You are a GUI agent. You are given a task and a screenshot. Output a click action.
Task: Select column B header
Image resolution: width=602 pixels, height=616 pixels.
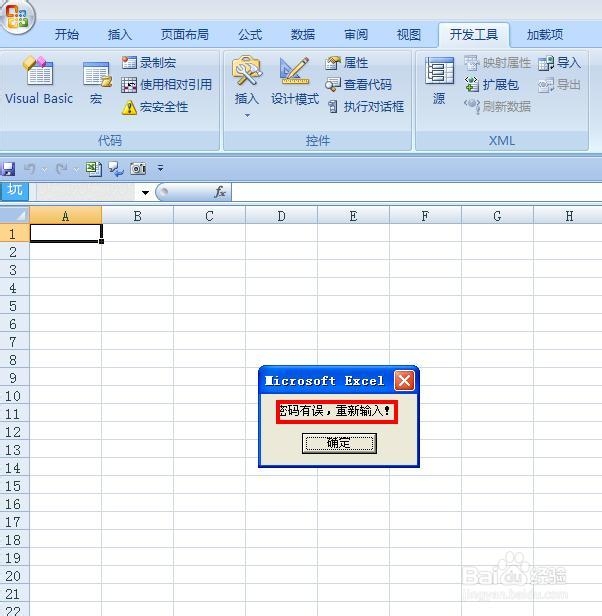pyautogui.click(x=138, y=216)
